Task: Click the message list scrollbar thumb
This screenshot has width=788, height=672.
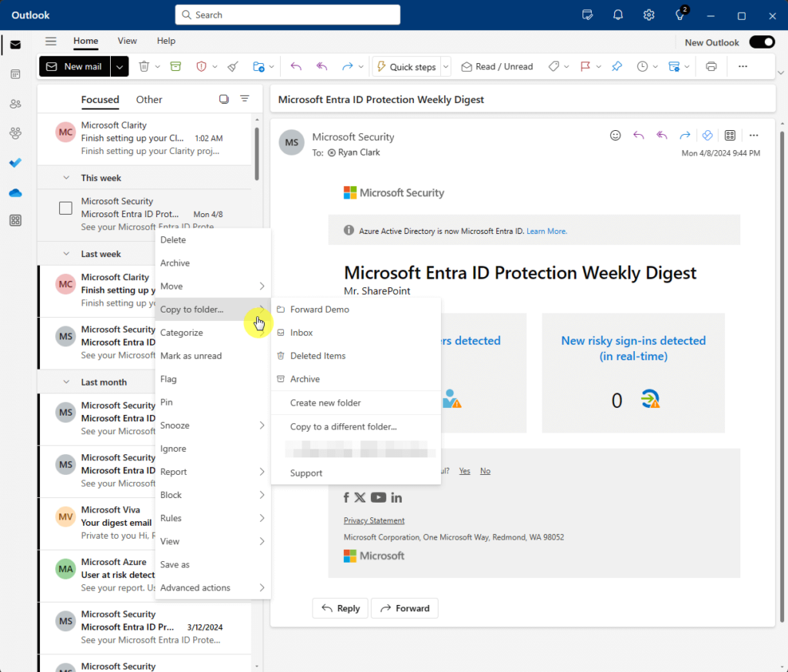Action: point(257,153)
